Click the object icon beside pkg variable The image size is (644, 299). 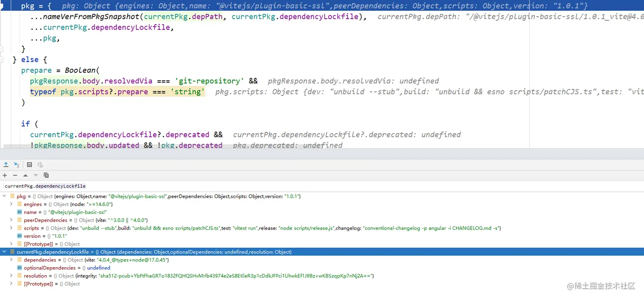pyautogui.click(x=12, y=196)
